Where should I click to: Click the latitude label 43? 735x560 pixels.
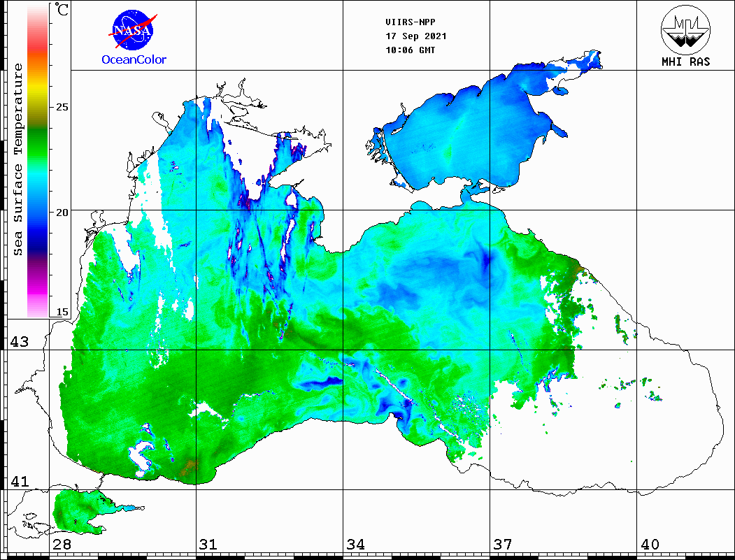pyautogui.click(x=19, y=342)
